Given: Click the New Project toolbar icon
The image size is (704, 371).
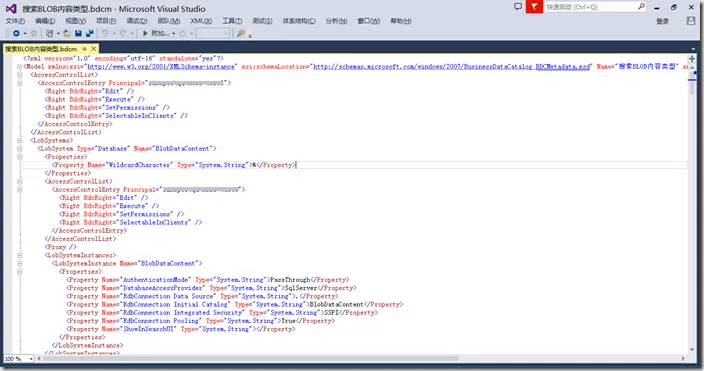Looking at the screenshot, I should [50, 33].
